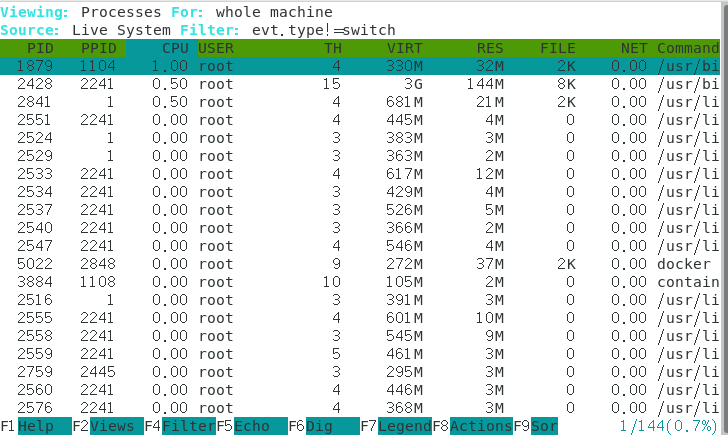Image resolution: width=728 pixels, height=435 pixels.
Task: Click the PPID 2848 cell
Action: [x=98, y=264]
